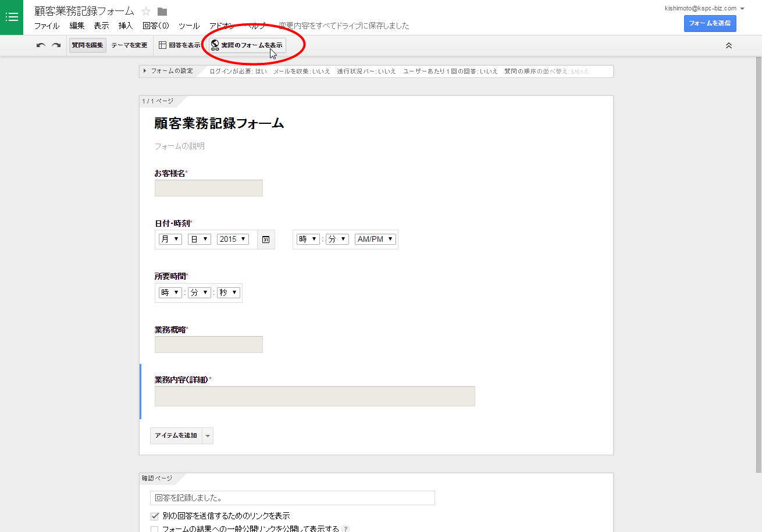Click the 所要時間 question label

coord(170,276)
